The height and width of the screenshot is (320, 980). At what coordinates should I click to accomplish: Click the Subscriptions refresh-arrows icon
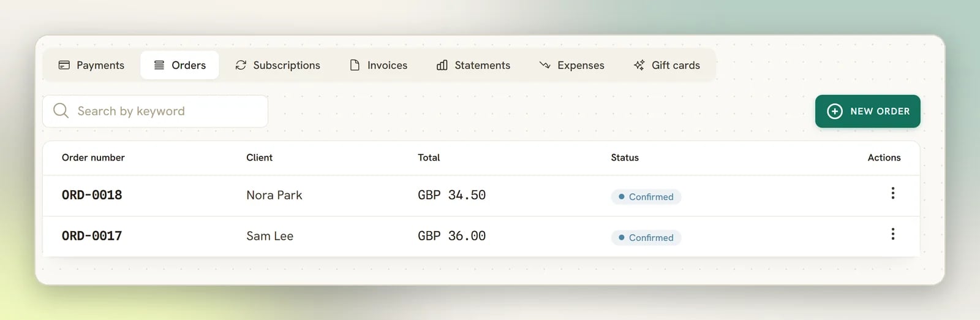pos(241,65)
